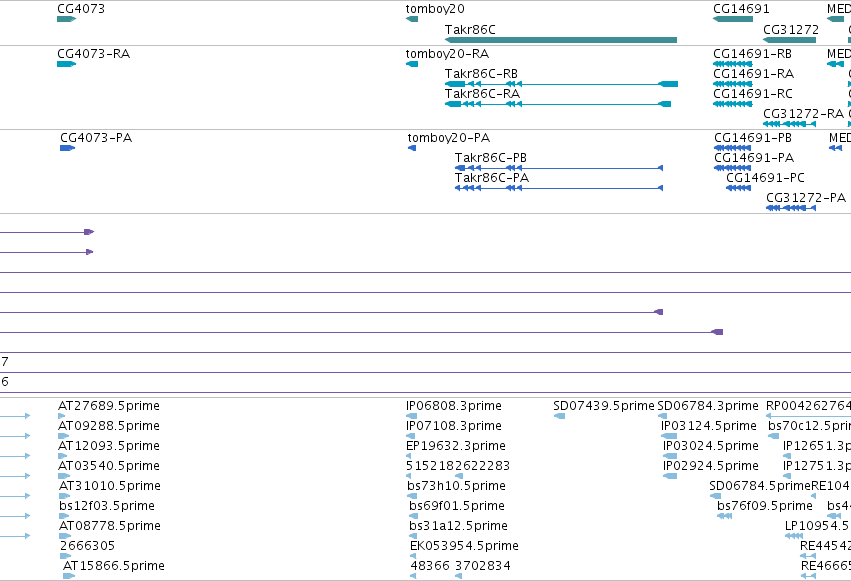Select the CG31272-RA transcript glyph

tap(790, 124)
